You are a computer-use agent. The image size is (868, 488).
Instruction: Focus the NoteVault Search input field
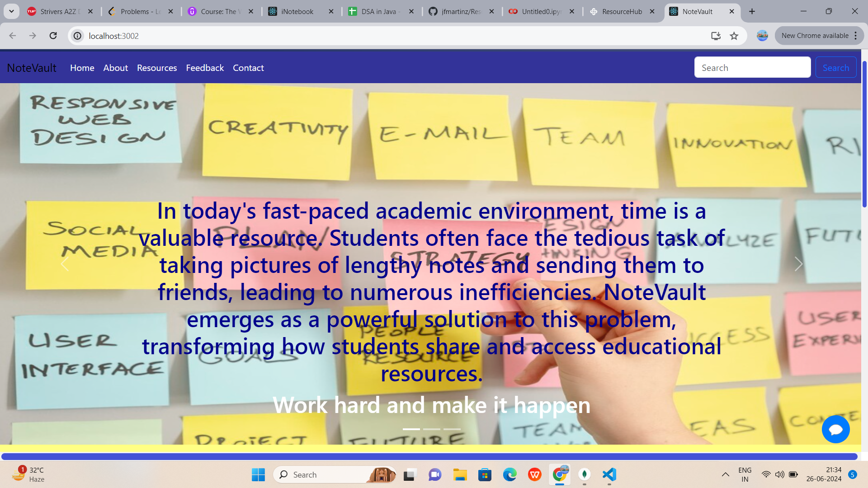(752, 68)
